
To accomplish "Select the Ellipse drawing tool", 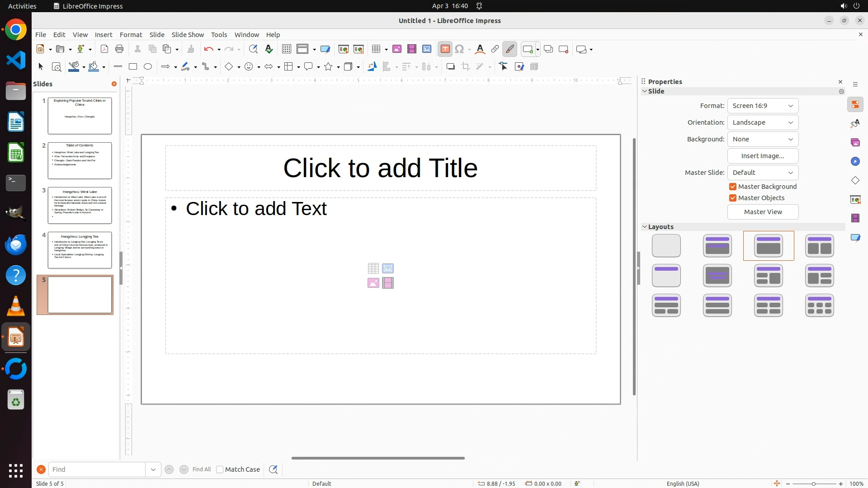I will (x=148, y=67).
